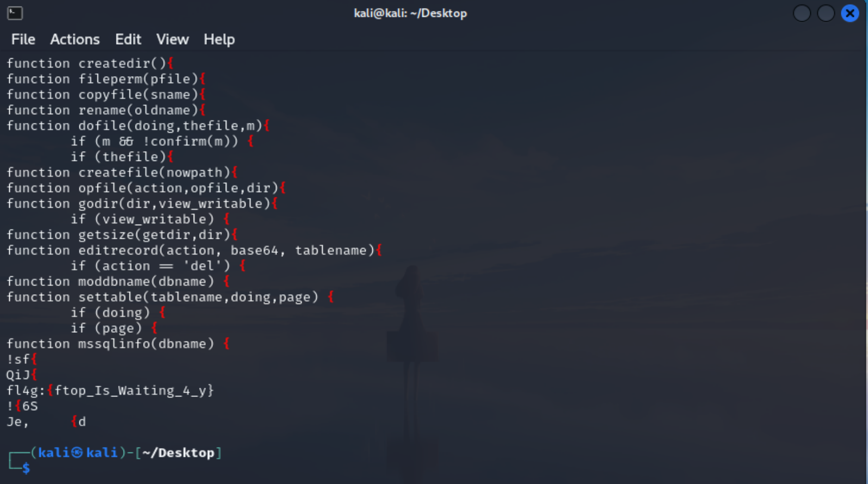868x484 pixels.
Task: Minimize the terminal window
Action: click(802, 13)
